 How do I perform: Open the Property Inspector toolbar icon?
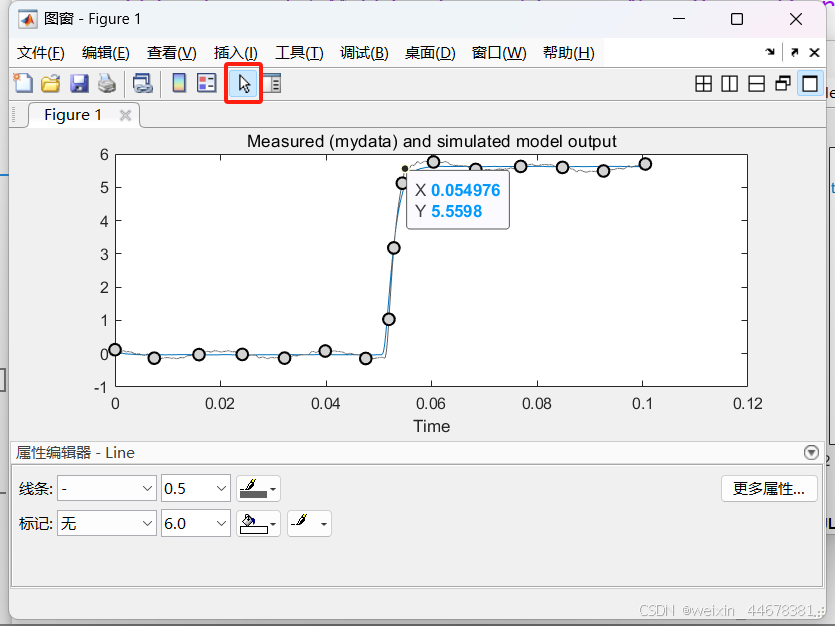click(x=273, y=84)
